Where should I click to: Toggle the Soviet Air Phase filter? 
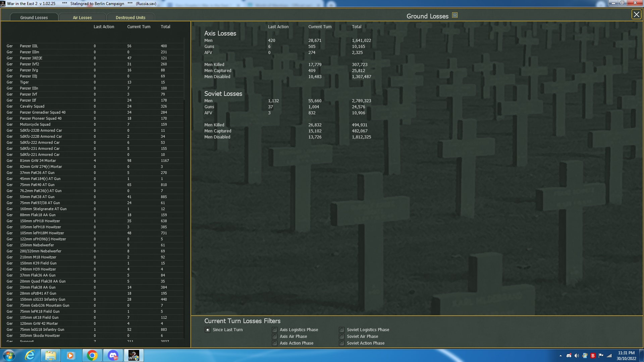tap(342, 337)
